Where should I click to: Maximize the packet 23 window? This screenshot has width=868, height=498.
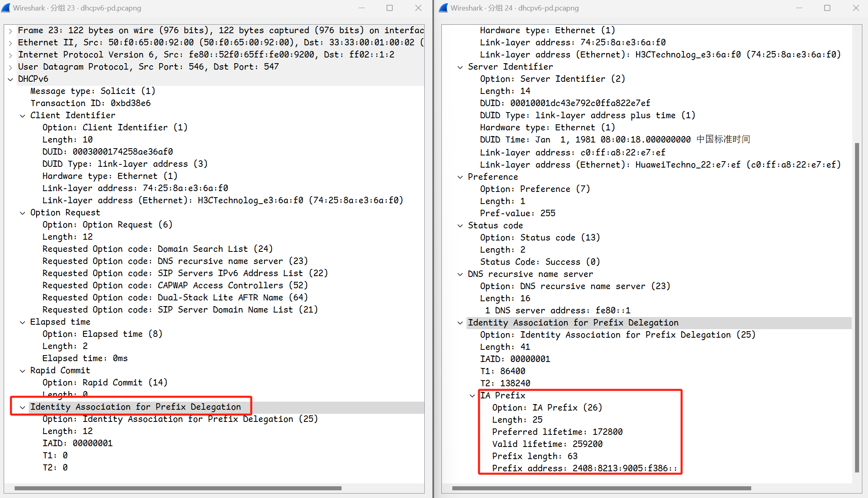[x=389, y=8]
